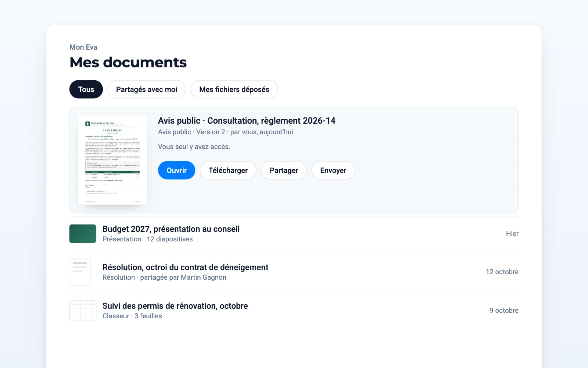
Task: Click the Mes documents heading
Action: click(x=128, y=63)
